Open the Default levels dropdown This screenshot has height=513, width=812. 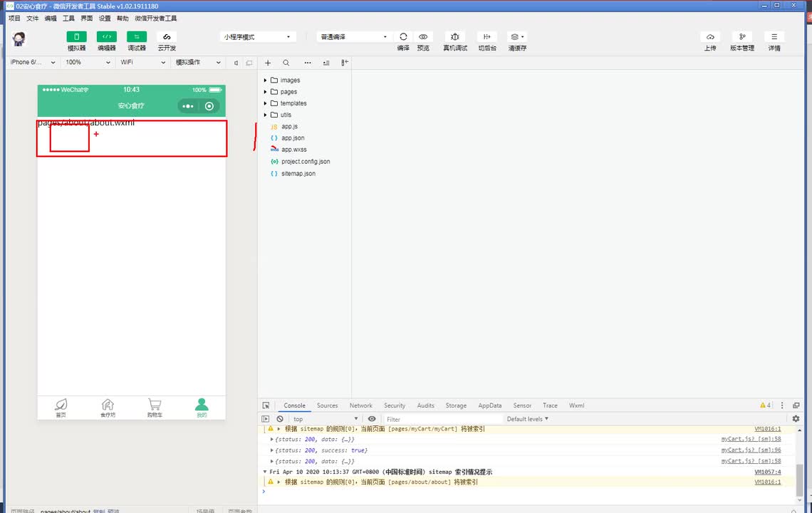point(527,419)
